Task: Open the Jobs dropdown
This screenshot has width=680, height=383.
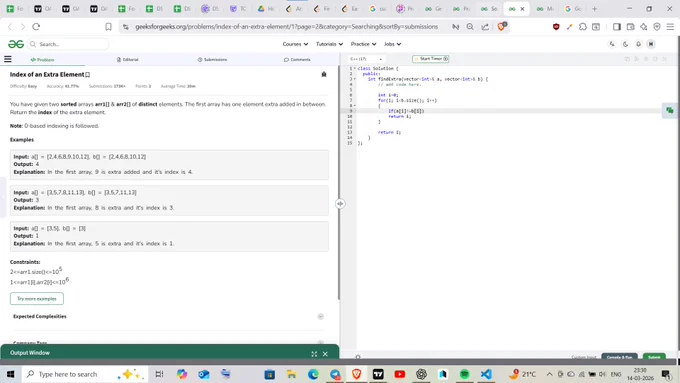Action: pos(392,44)
